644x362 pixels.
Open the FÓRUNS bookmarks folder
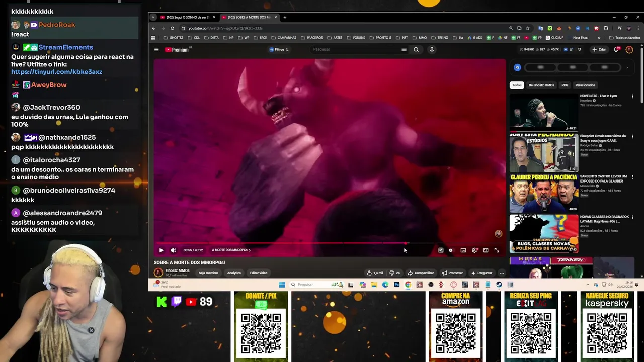click(356, 38)
